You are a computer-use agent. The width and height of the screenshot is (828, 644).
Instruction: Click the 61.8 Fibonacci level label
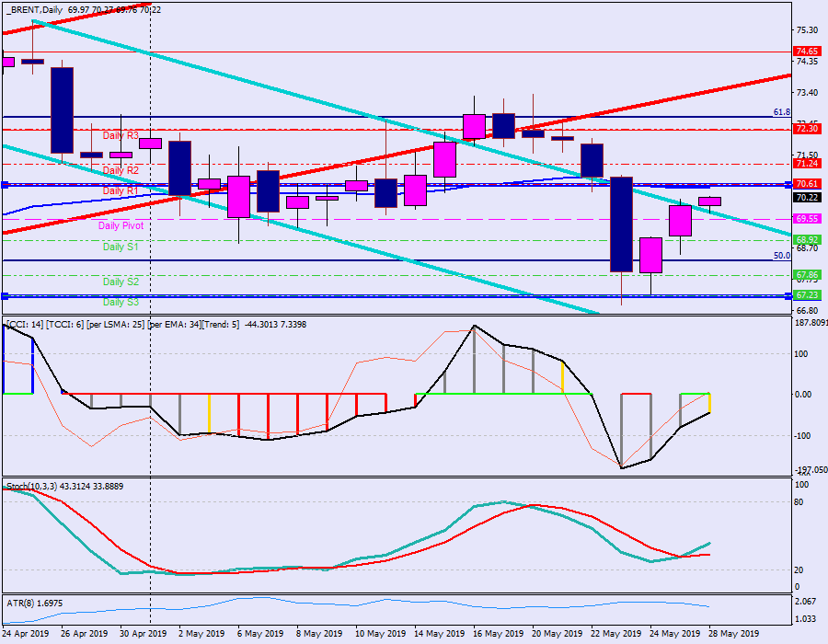781,112
